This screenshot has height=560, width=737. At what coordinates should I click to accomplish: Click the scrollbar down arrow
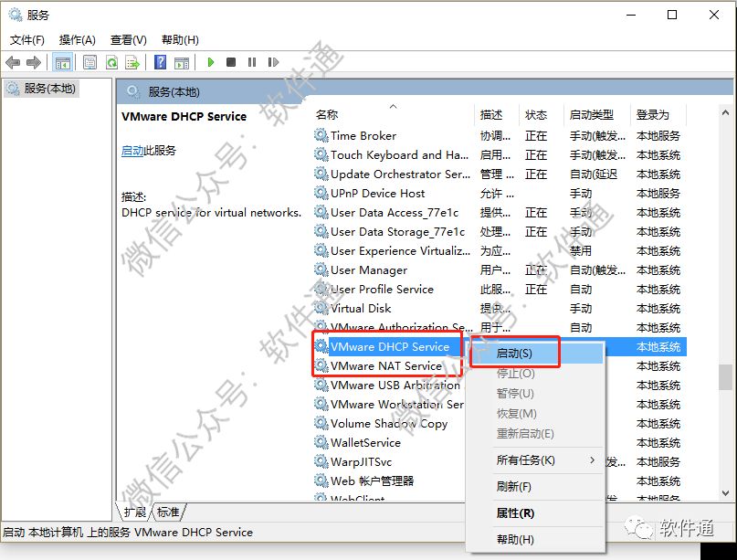725,493
